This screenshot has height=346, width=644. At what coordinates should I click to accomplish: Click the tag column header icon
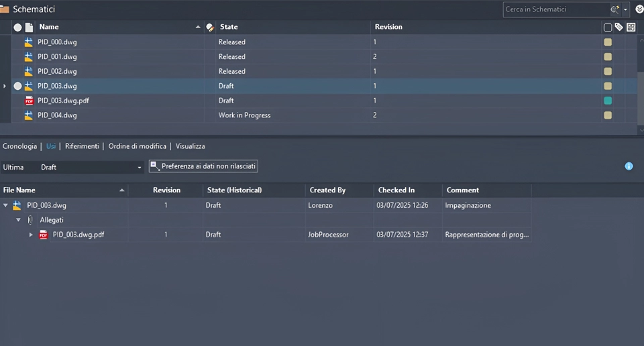619,27
